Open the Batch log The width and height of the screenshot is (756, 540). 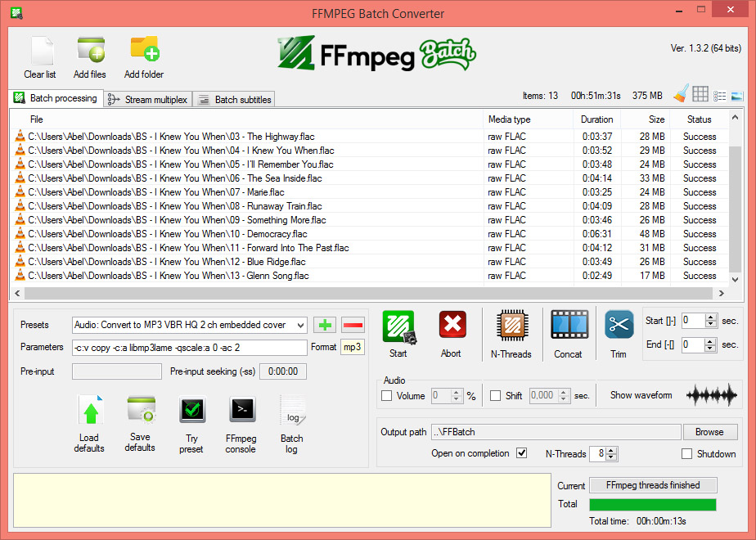[292, 411]
